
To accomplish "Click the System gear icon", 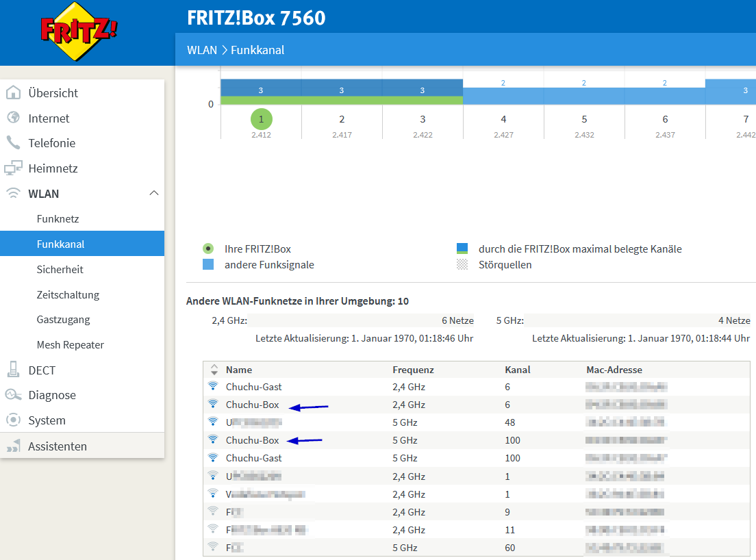I will tap(13, 420).
